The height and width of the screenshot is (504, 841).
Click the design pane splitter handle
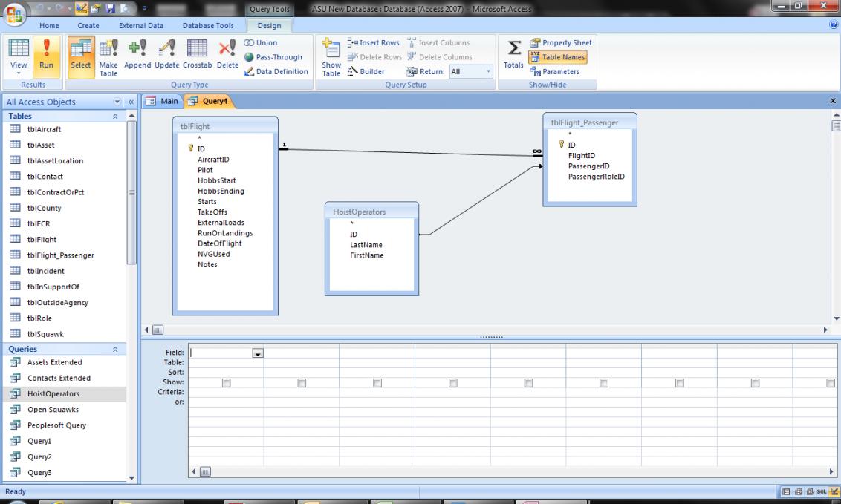[x=491, y=337]
